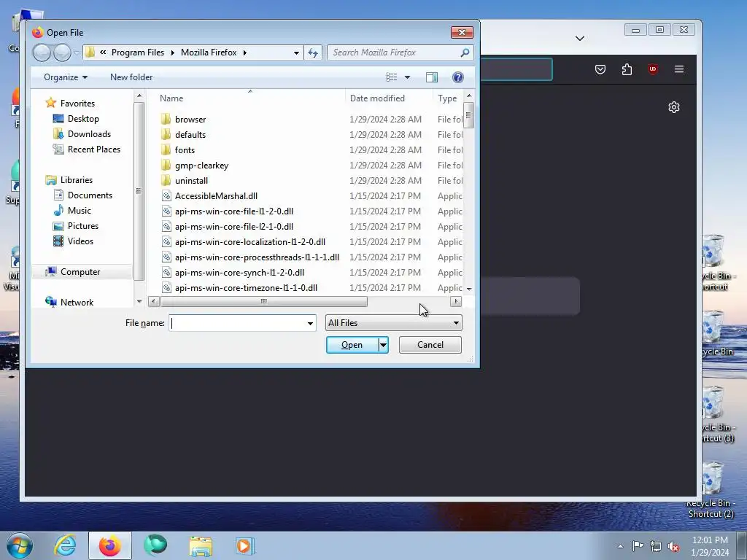Screen dimensions: 747x560
Task: Sort by the Name column header
Action: tap(171, 98)
